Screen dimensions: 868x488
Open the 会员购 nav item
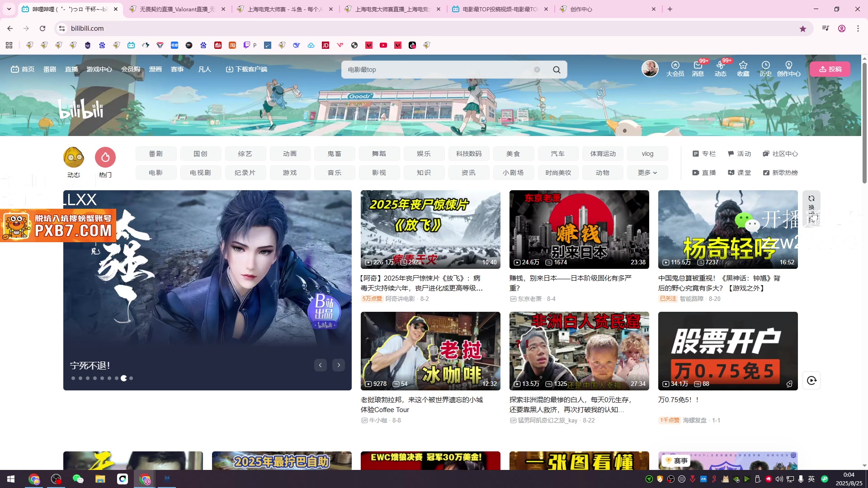(131, 69)
